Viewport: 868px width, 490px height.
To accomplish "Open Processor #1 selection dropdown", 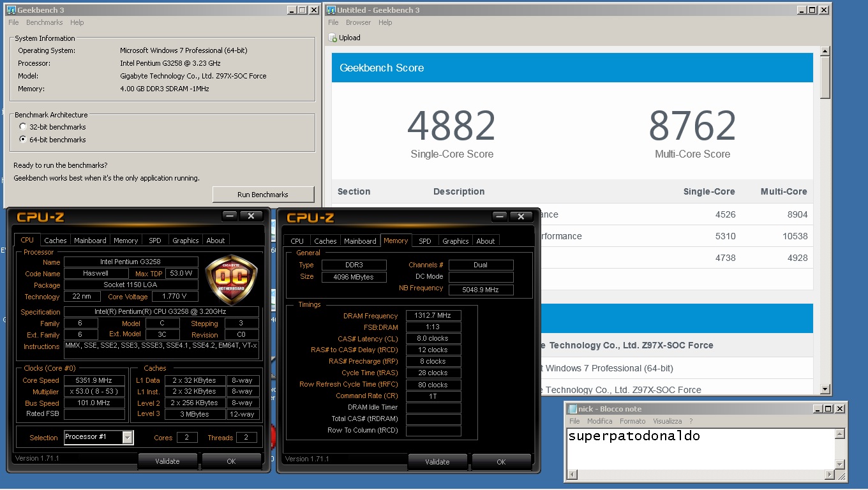I will click(128, 437).
